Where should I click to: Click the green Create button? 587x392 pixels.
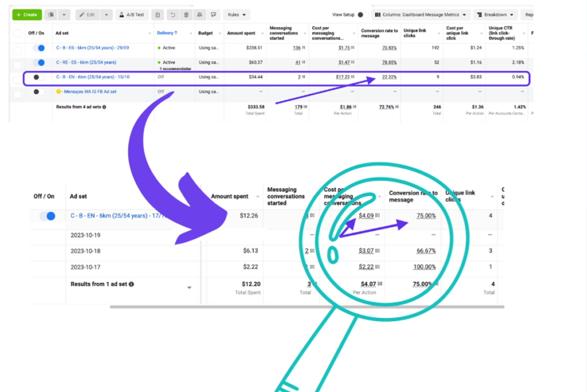coord(27,15)
